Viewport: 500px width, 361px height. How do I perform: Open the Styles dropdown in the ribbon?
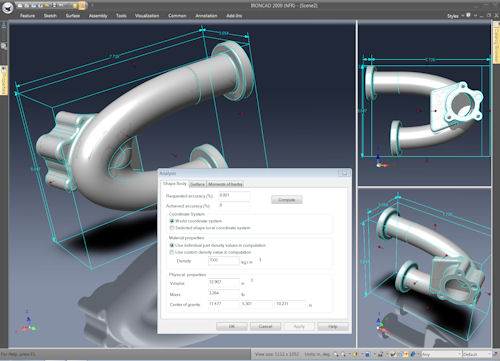coord(455,16)
